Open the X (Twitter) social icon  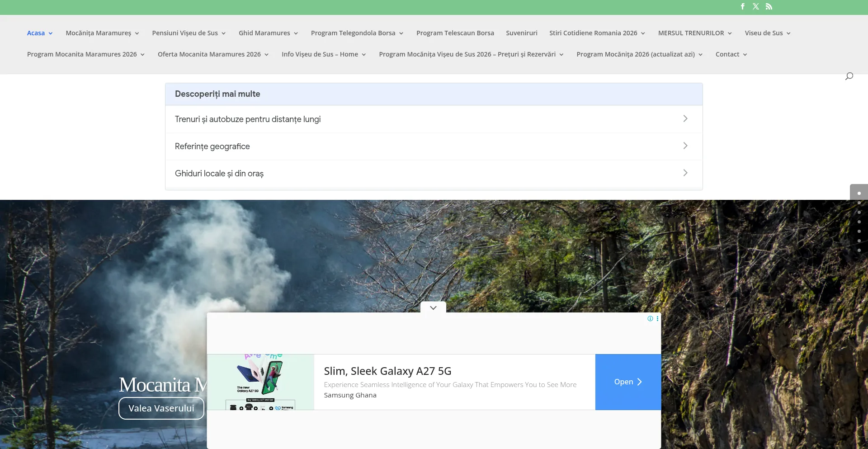(755, 6)
